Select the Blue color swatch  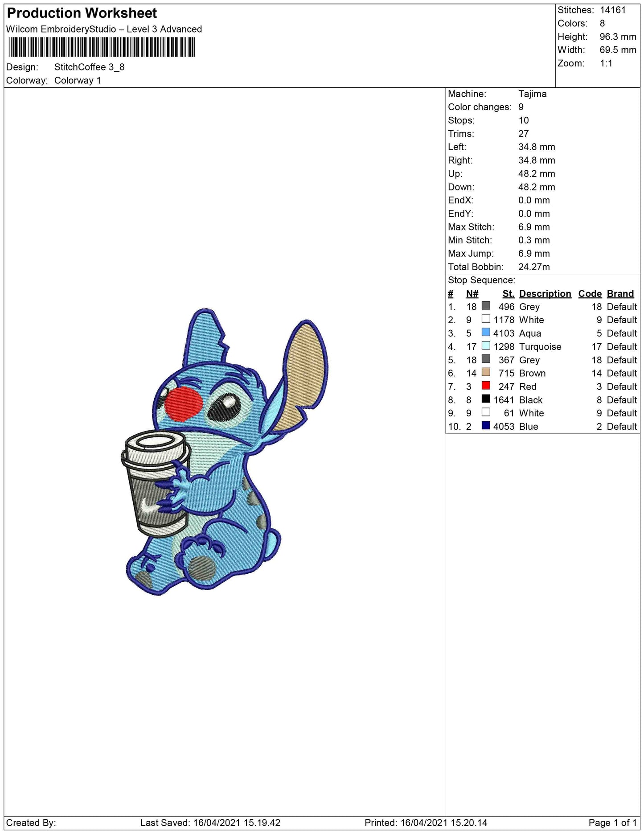(486, 426)
